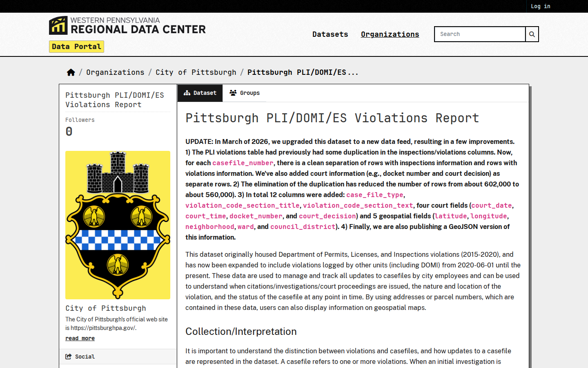588x368 pixels.
Task: Click the main Violations Report heading
Action: [x=332, y=118]
